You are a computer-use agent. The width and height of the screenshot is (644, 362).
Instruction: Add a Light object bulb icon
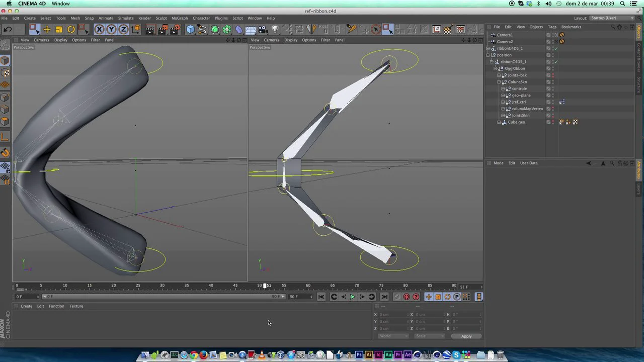(x=275, y=30)
